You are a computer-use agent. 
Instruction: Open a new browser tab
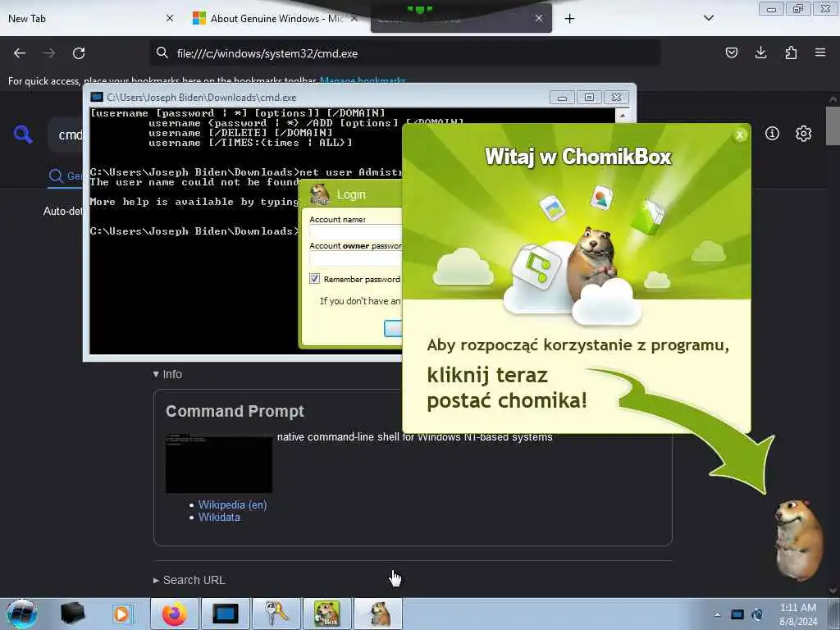coord(569,19)
